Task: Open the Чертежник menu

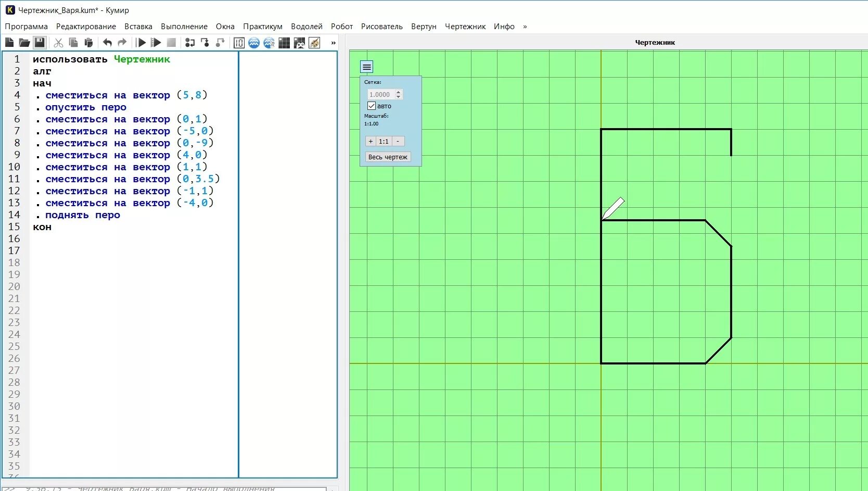Action: pyautogui.click(x=465, y=27)
